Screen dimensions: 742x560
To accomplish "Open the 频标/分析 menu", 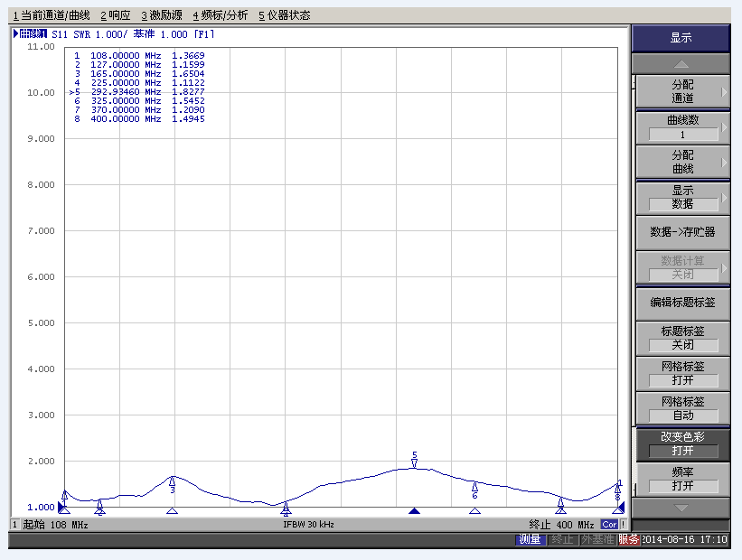I will 220,15.
